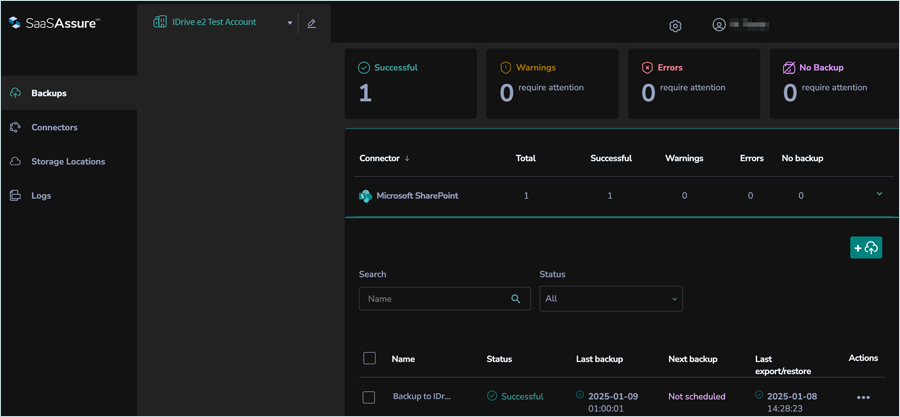Click the SaaSAssure logo
900x417 pixels.
click(x=54, y=23)
